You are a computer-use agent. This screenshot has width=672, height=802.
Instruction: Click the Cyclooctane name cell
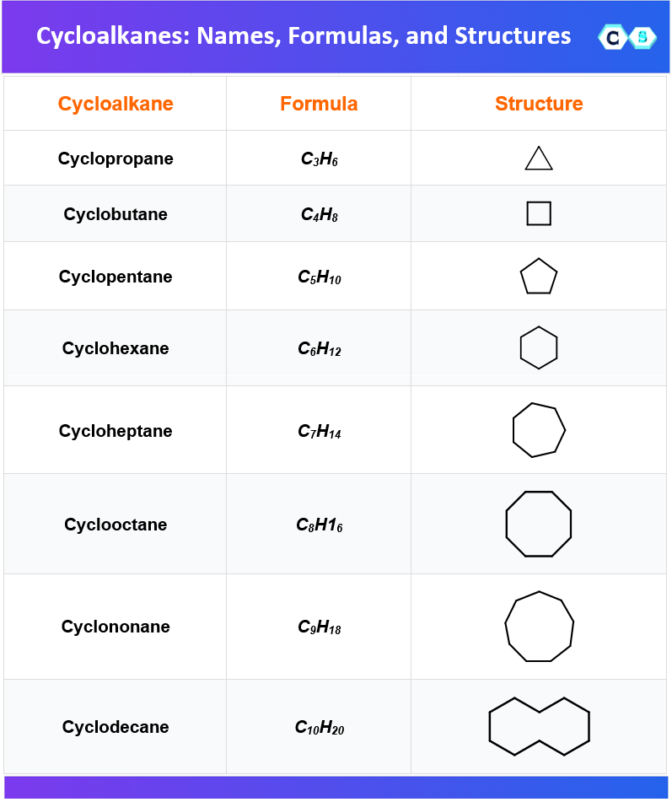click(x=116, y=525)
